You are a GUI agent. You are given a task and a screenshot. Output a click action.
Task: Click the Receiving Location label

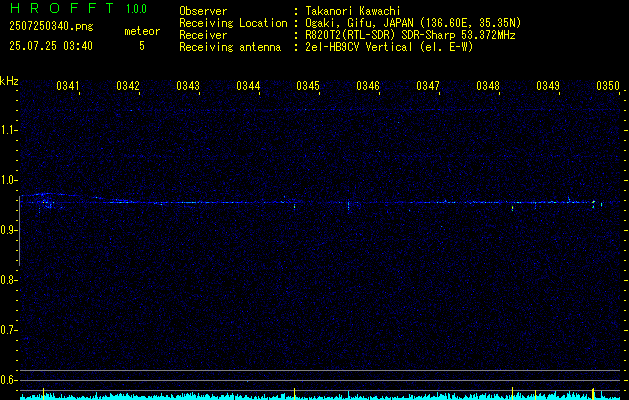(233, 23)
